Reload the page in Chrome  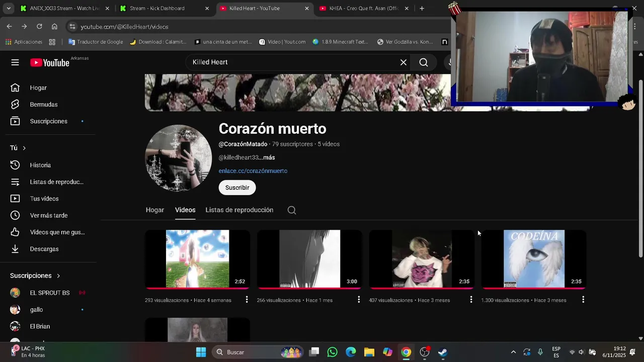click(39, 26)
